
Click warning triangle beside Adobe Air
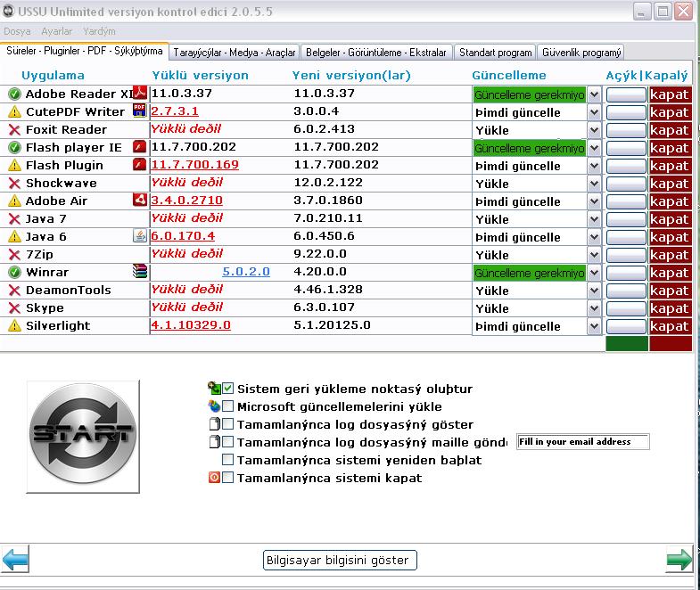click(x=15, y=201)
